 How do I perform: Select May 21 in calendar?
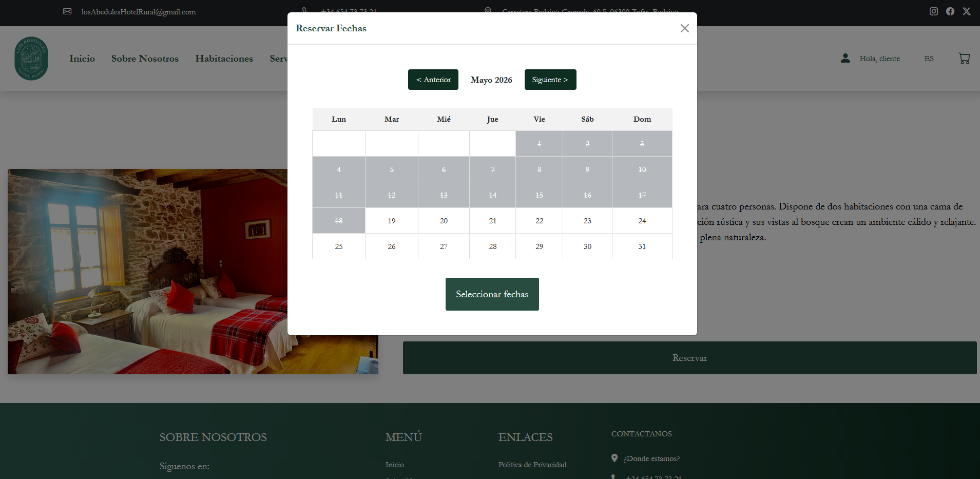[493, 221]
